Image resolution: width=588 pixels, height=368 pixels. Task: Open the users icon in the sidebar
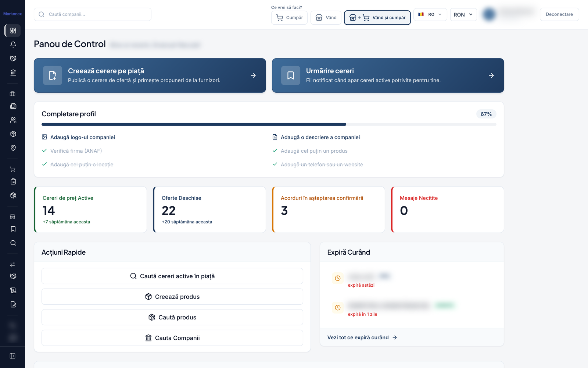click(x=13, y=120)
